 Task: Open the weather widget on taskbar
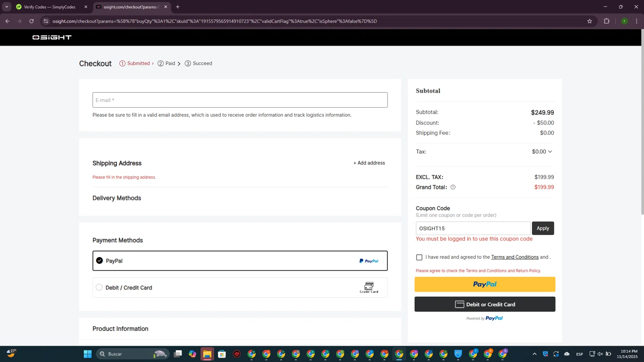pyautogui.click(x=11, y=353)
